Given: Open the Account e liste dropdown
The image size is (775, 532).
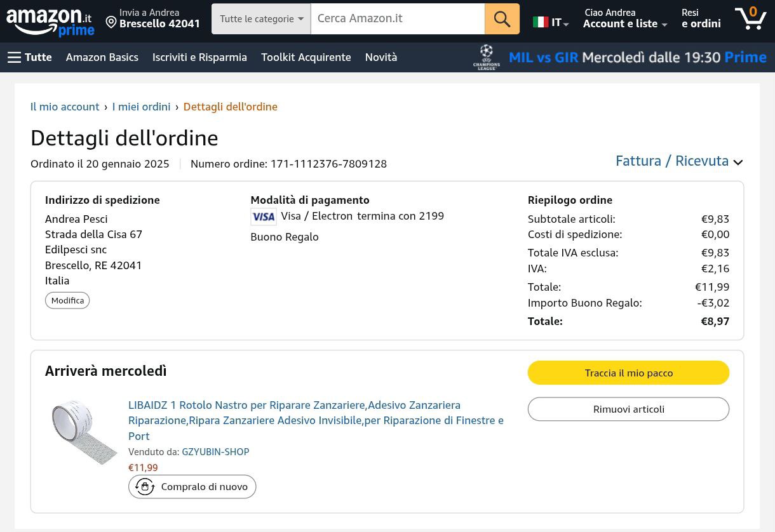Looking at the screenshot, I should (x=625, y=23).
